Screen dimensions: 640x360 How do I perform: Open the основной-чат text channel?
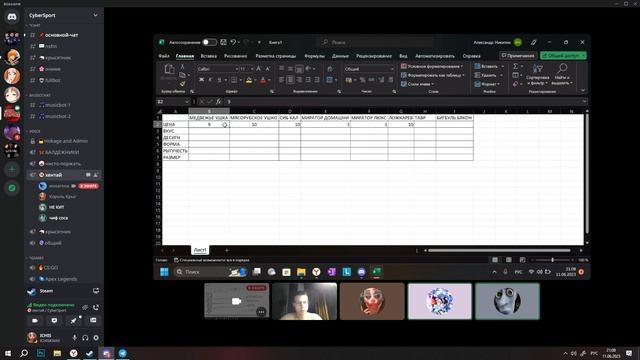click(62, 35)
